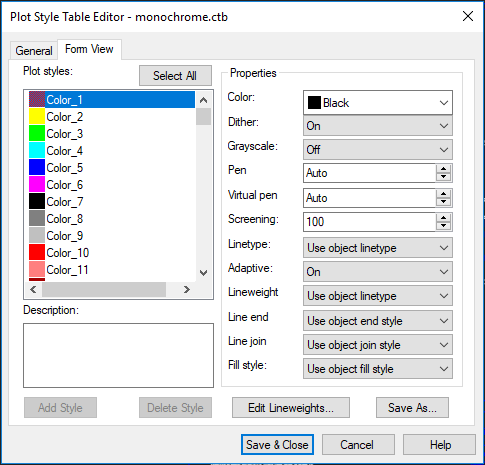Click the yellow swatch beside Color_2
The width and height of the screenshot is (485, 465).
coord(37,117)
